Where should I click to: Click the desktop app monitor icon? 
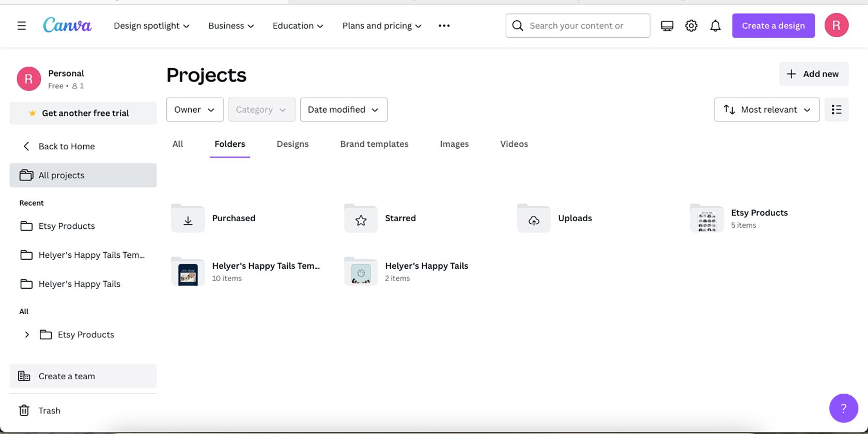coord(667,26)
